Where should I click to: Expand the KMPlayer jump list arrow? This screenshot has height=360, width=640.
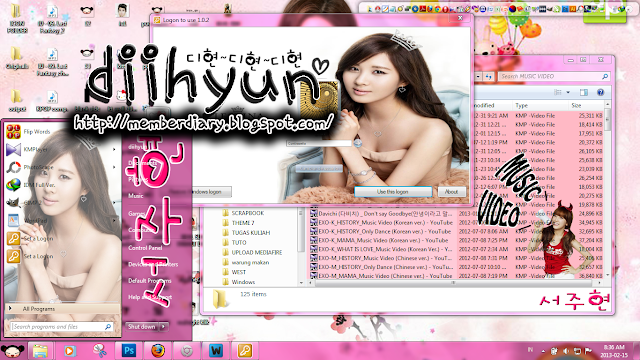point(114,149)
